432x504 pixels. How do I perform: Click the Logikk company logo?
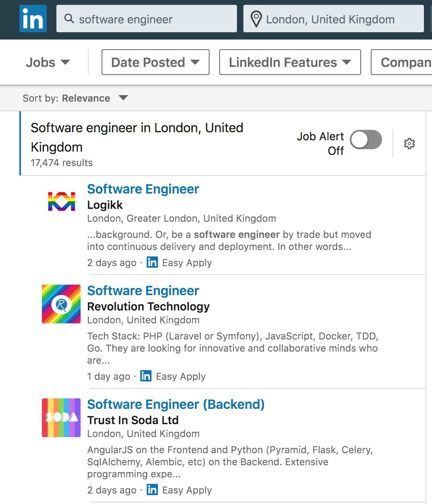coord(62,202)
